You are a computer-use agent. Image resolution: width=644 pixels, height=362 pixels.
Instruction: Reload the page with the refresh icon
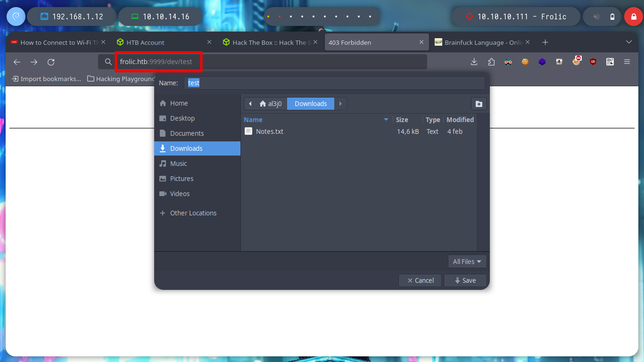point(51,62)
